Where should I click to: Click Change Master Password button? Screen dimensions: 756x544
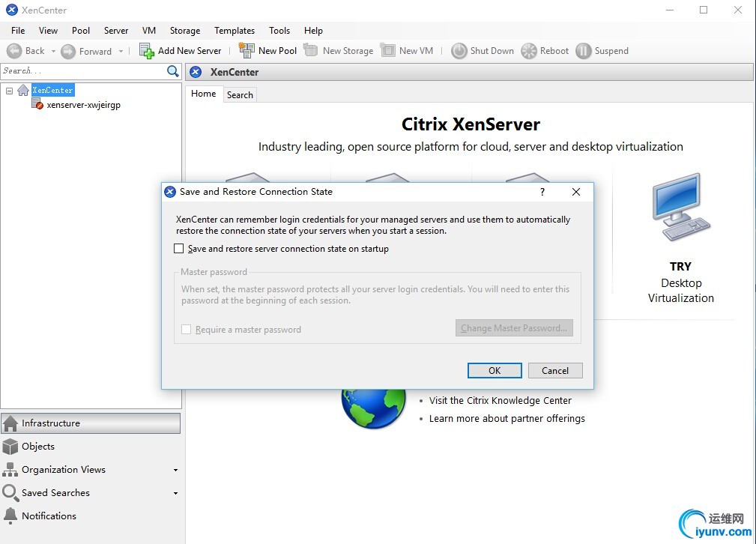coord(514,328)
